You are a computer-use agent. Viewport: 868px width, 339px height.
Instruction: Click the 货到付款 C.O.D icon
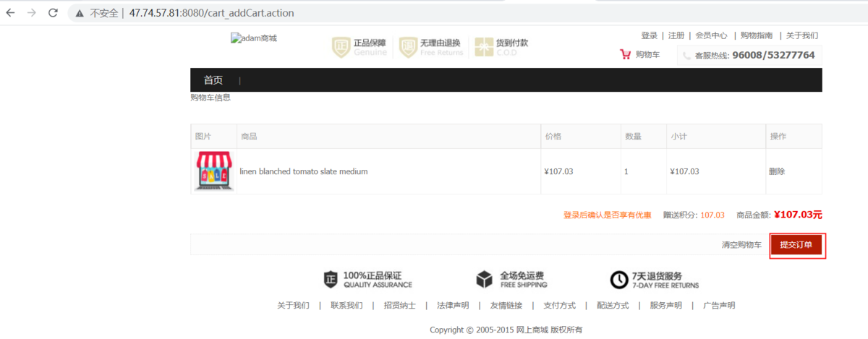(483, 47)
